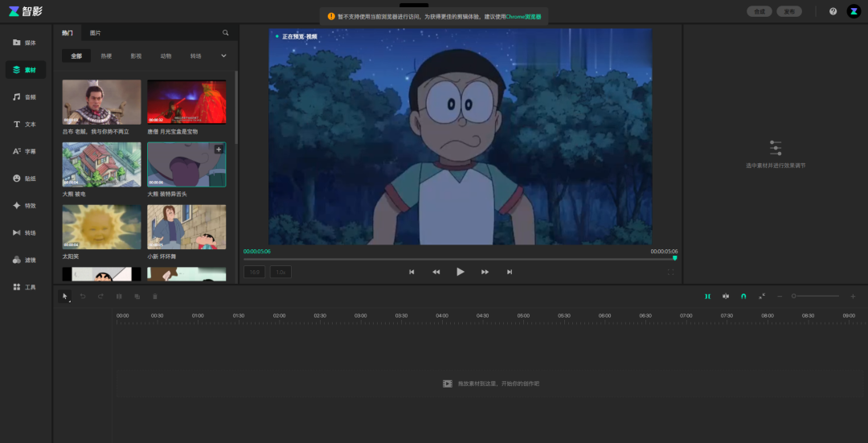Click the 拖放素材到这里 drop area
The image size is (868, 443).
490,384
